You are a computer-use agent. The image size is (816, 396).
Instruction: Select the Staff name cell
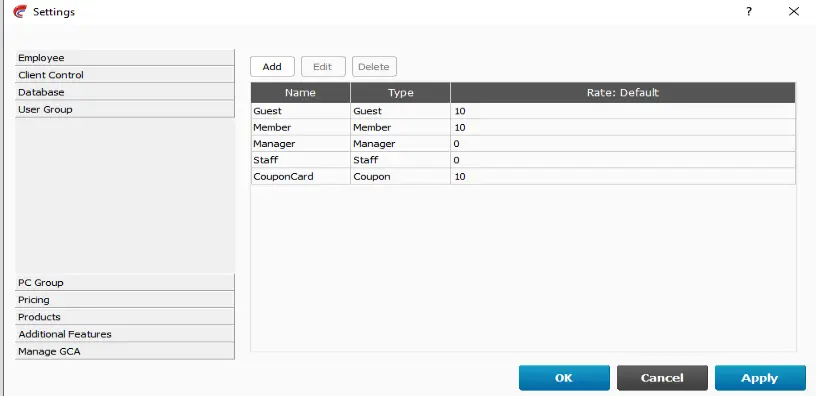301,160
